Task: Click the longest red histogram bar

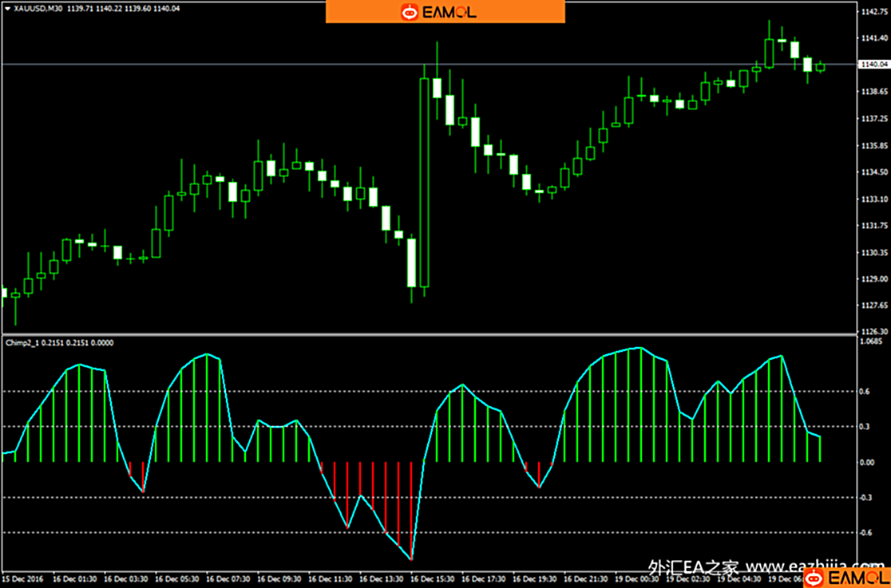Action: pos(411,511)
